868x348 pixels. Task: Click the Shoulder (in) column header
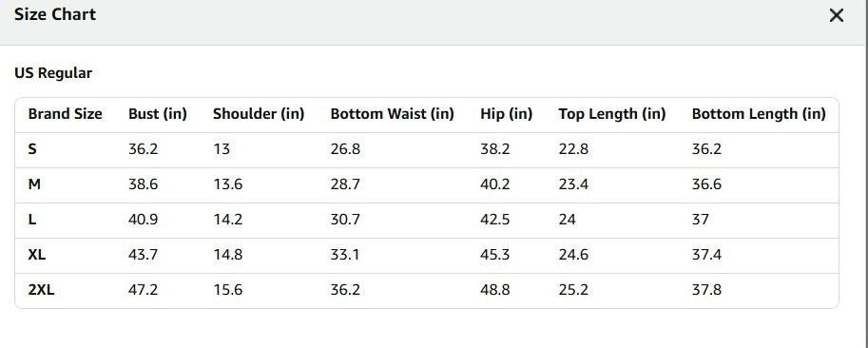[x=259, y=114]
